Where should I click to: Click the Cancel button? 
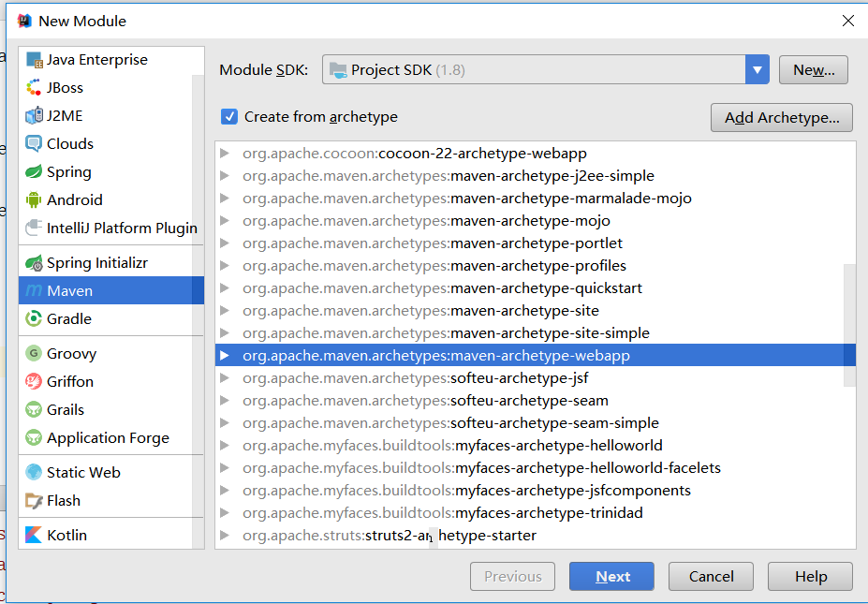[x=711, y=576]
